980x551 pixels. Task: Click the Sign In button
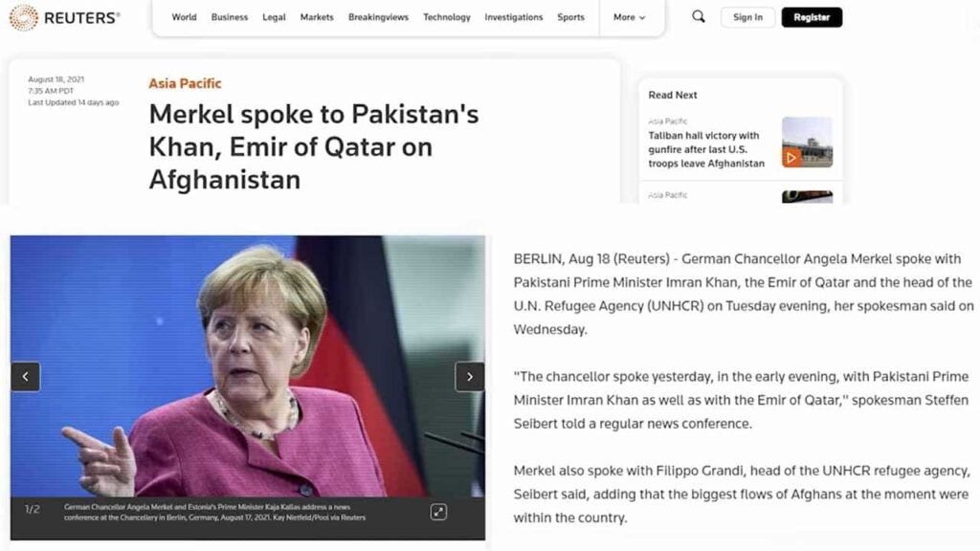(x=747, y=17)
